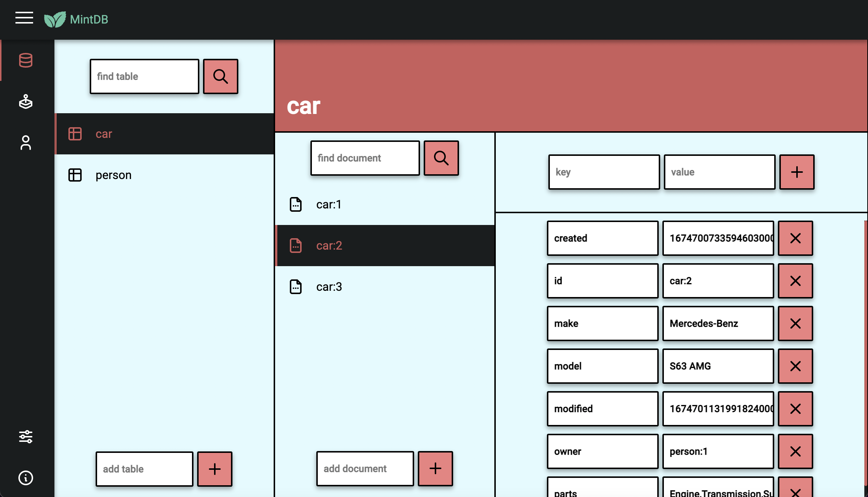Viewport: 868px width, 497px height.
Task: Add new key-value pair plus button
Action: pos(797,172)
